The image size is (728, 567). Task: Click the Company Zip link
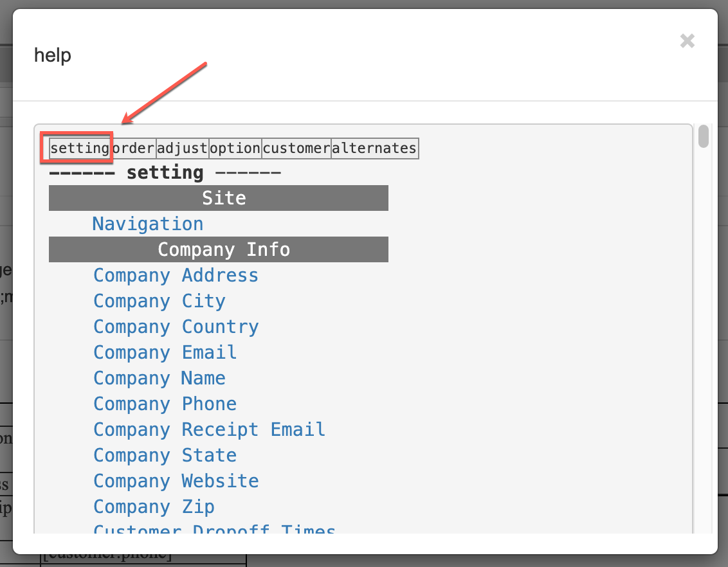(154, 507)
